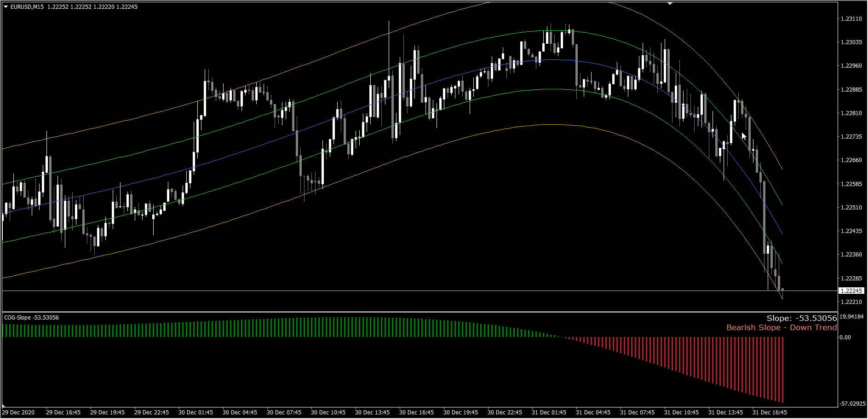Click the 31 Dec 13:45 time label

[x=726, y=413]
